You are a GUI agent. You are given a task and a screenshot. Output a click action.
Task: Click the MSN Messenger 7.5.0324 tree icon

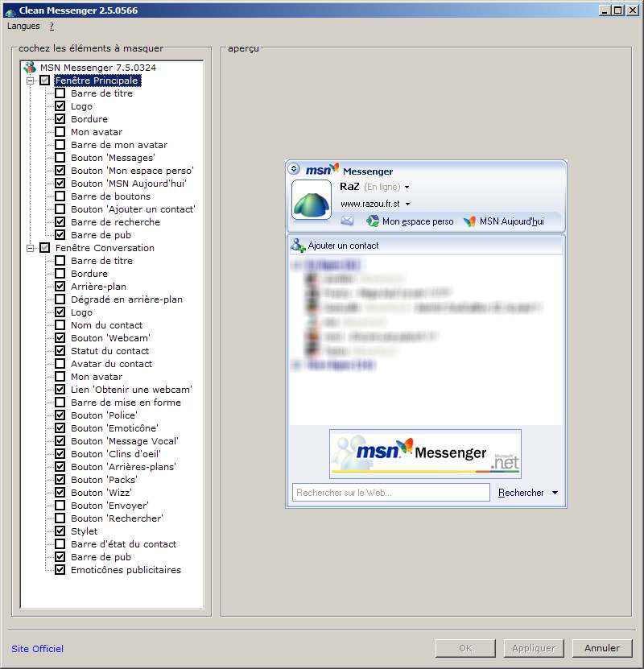coord(30,68)
